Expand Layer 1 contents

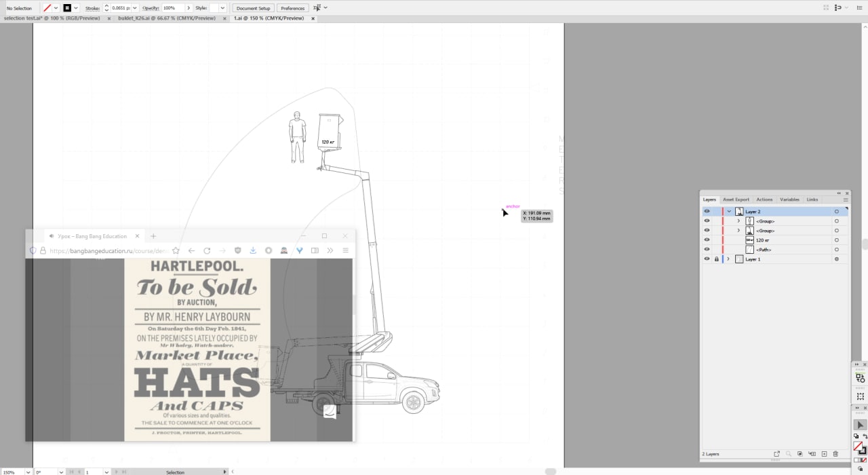pos(728,259)
